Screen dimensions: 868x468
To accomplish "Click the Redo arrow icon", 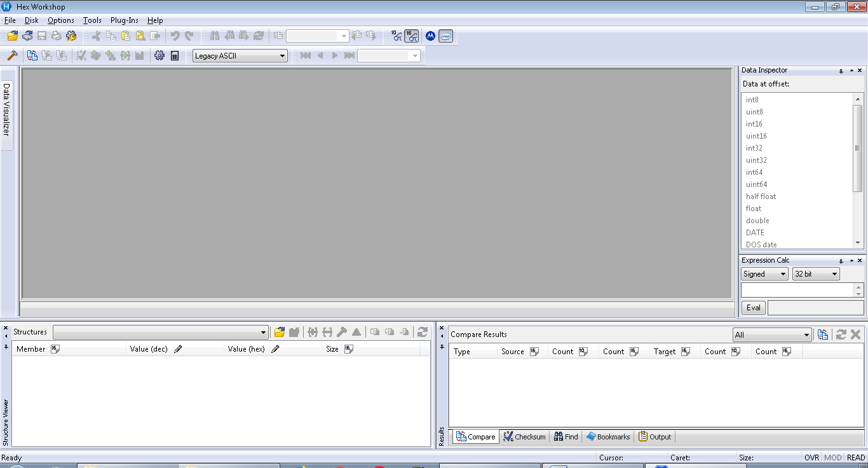I will 189,36.
